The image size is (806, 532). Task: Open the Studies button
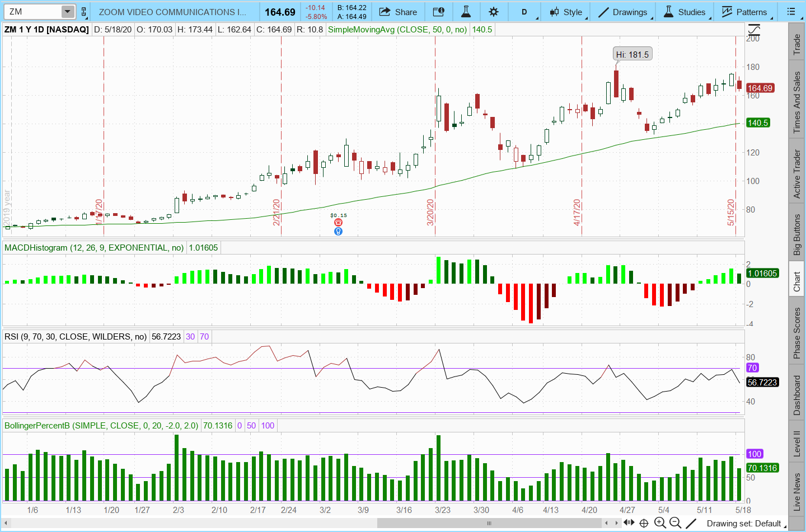pos(685,12)
